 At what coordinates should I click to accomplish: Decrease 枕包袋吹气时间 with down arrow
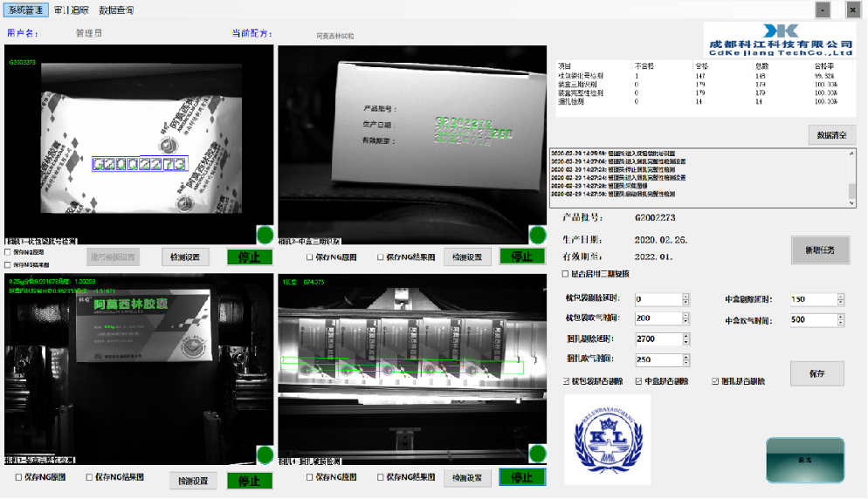(685, 321)
